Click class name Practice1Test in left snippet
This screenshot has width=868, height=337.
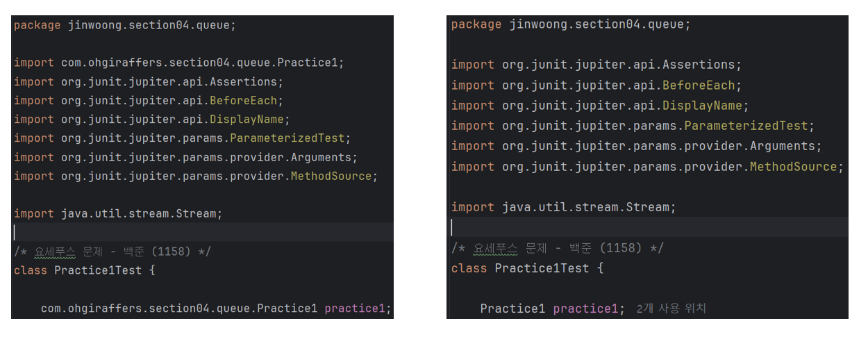98,270
